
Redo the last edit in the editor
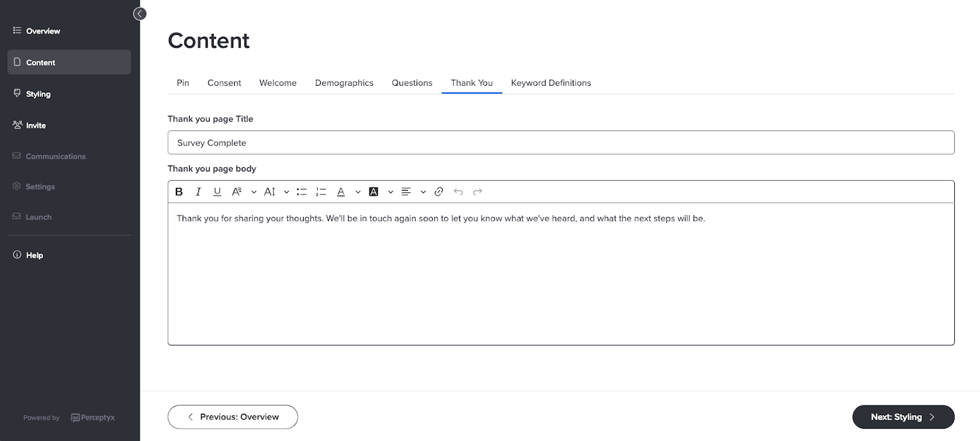[x=478, y=192]
